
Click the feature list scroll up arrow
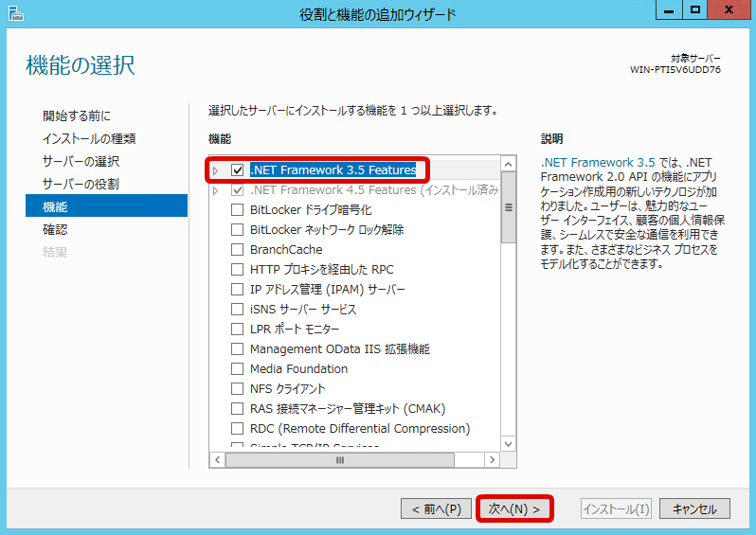click(508, 165)
